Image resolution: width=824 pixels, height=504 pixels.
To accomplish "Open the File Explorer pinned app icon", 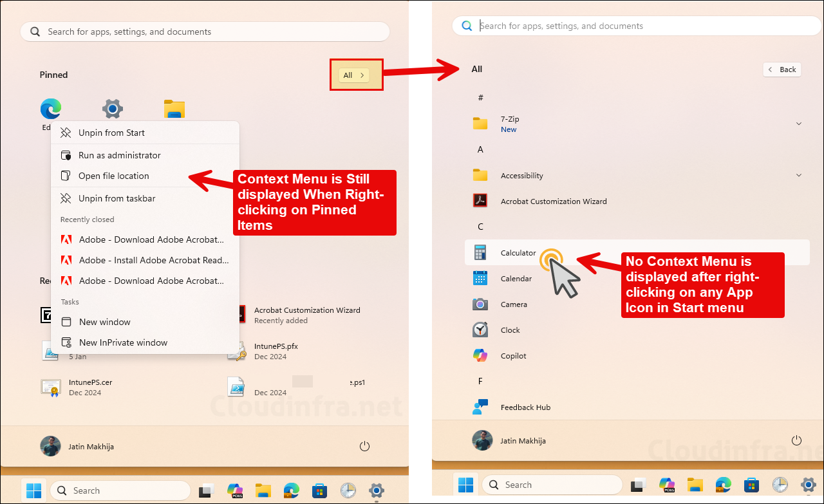I will click(174, 109).
